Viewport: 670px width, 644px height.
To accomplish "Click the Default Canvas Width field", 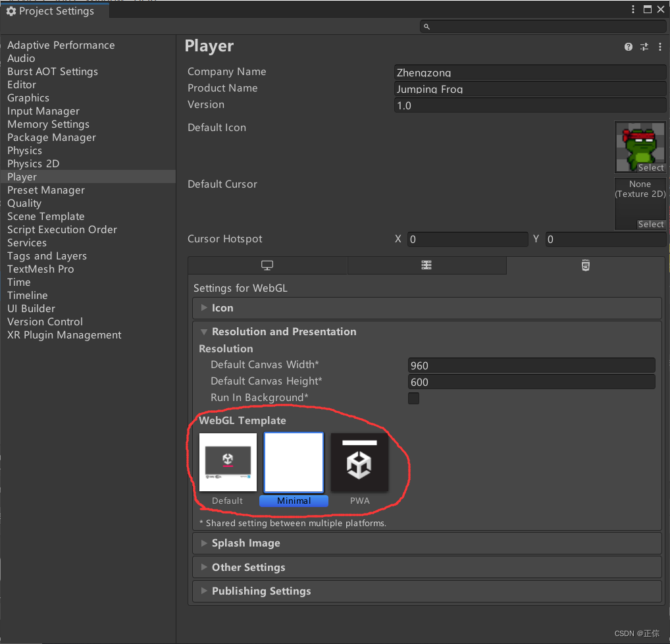I will [x=530, y=365].
